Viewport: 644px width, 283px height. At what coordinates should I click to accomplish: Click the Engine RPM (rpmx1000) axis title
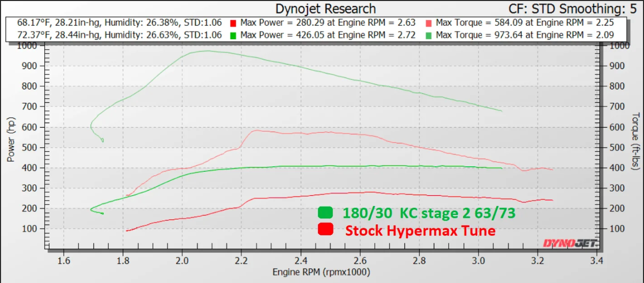[x=322, y=272]
